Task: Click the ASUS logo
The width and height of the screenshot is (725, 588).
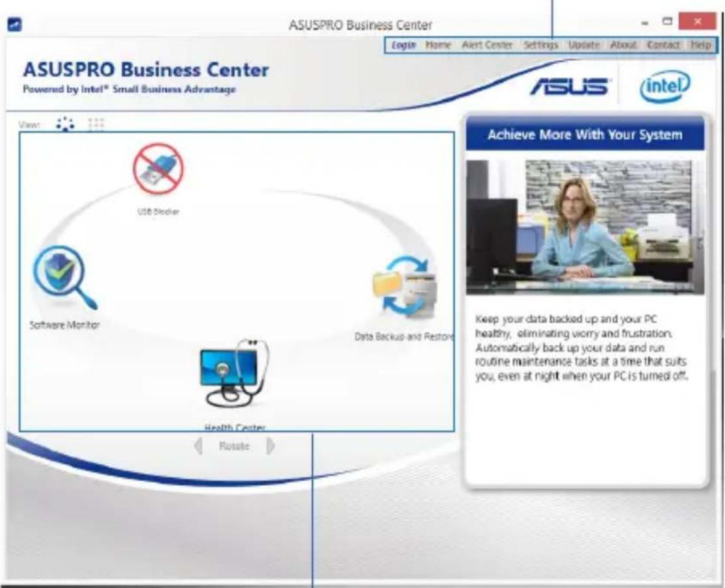Action: 570,87
